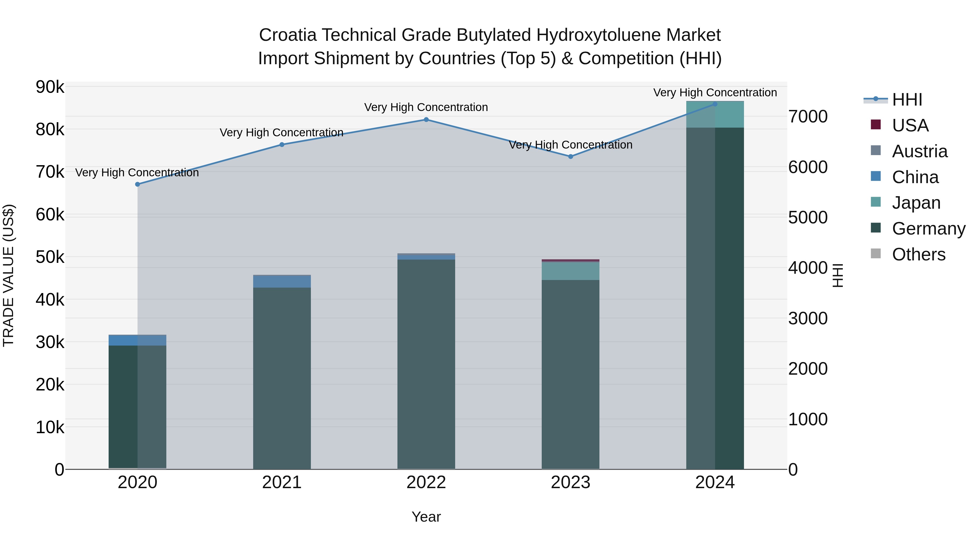This screenshot has width=980, height=551.
Task: Click the Austria slate color swatch
Action: tap(876, 150)
